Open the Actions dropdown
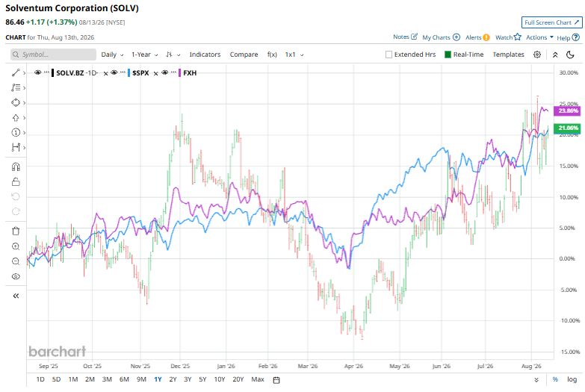This screenshot has width=585, height=392. (x=539, y=37)
